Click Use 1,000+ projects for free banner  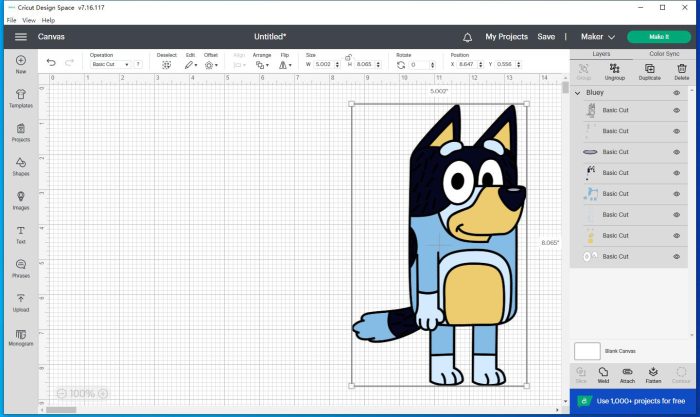633,401
